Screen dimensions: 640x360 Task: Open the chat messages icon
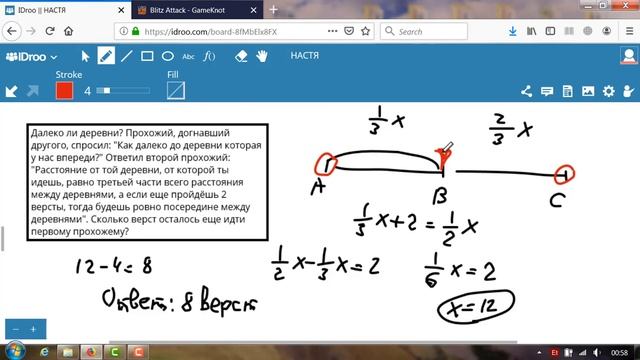pos(547,91)
